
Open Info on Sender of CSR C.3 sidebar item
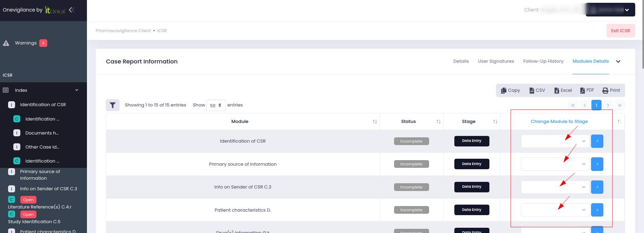click(x=49, y=189)
